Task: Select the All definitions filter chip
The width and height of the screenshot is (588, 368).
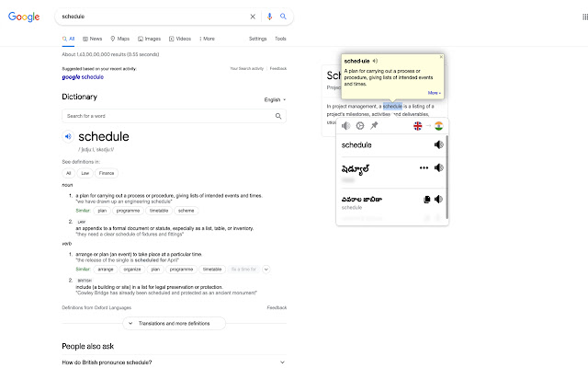Action: [68, 173]
